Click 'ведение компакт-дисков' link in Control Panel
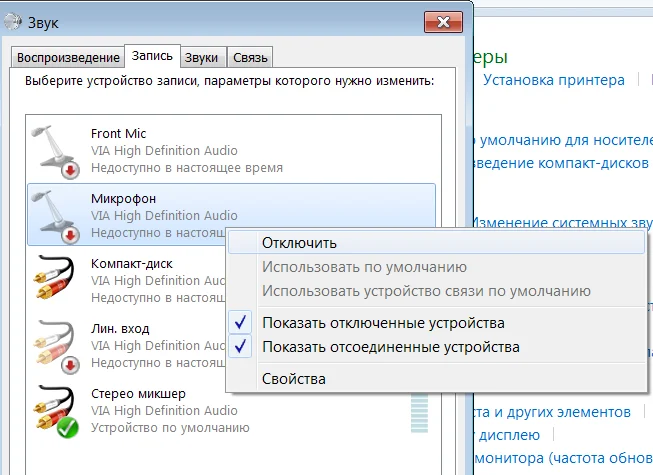653x475 pixels. pyautogui.click(x=561, y=163)
